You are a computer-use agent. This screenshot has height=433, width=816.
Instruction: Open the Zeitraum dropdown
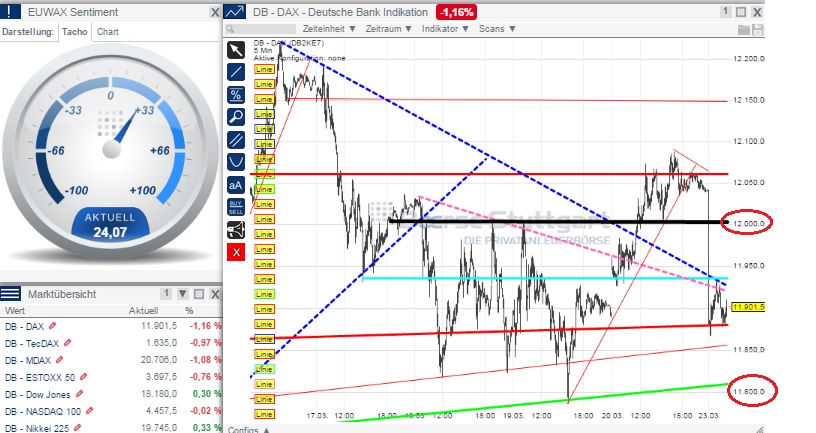click(388, 29)
